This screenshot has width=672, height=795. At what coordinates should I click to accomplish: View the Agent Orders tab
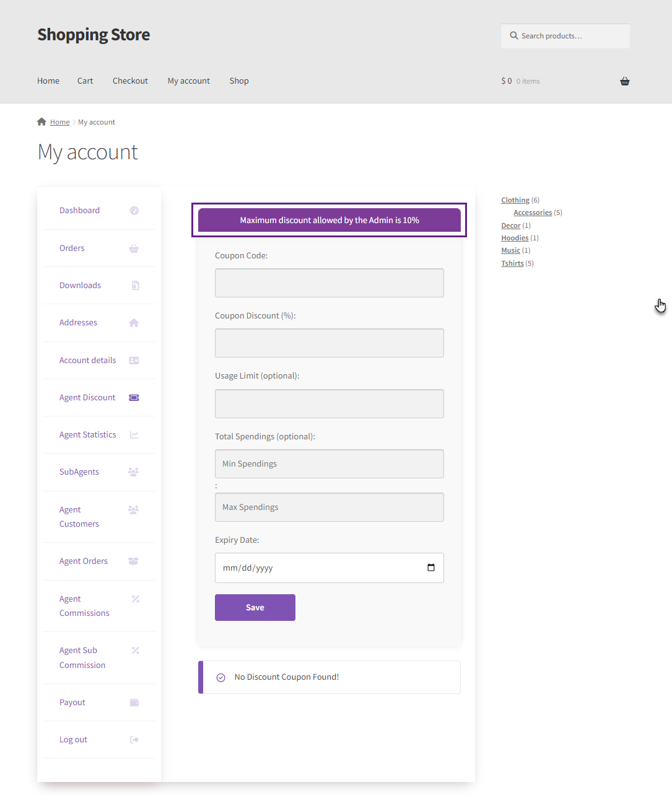pos(84,561)
